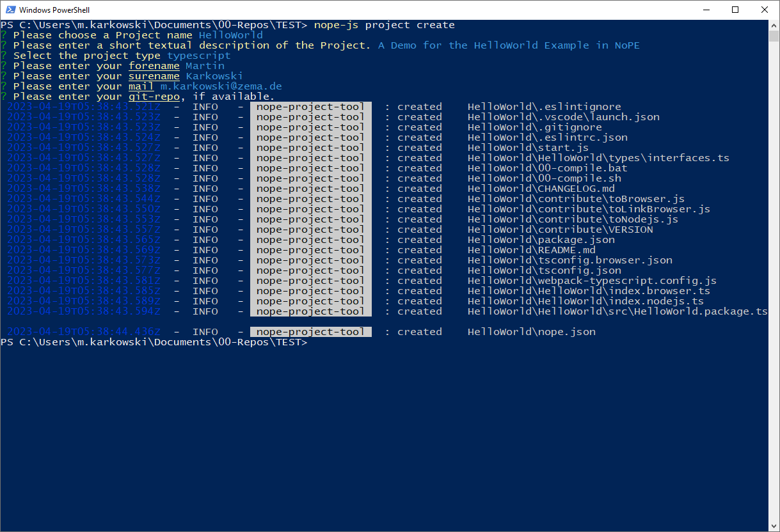Maximize the Windows PowerShell window
780x532 pixels.
coord(735,10)
